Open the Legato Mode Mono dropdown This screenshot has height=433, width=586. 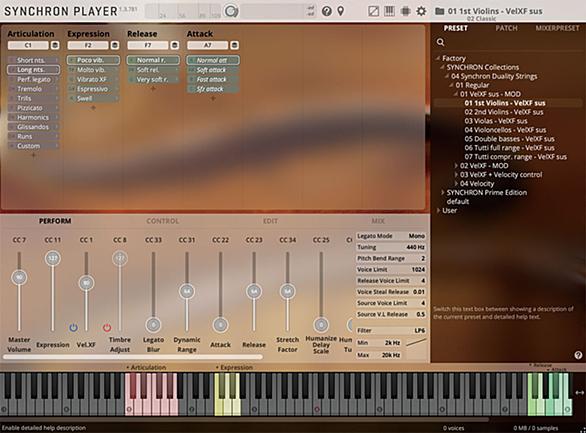point(391,236)
